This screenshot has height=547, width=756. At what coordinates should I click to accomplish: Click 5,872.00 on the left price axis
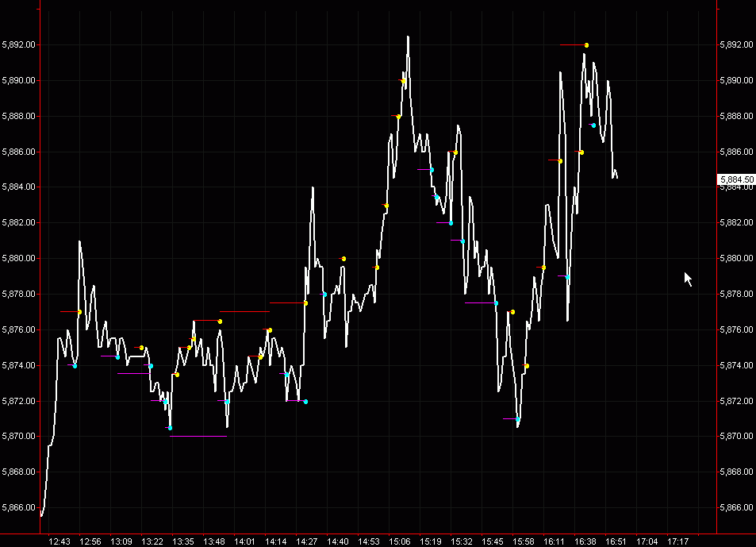pyautogui.click(x=18, y=402)
